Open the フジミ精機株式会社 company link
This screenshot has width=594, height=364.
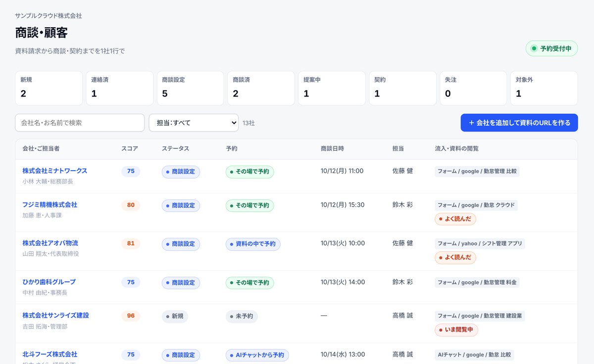(x=50, y=205)
